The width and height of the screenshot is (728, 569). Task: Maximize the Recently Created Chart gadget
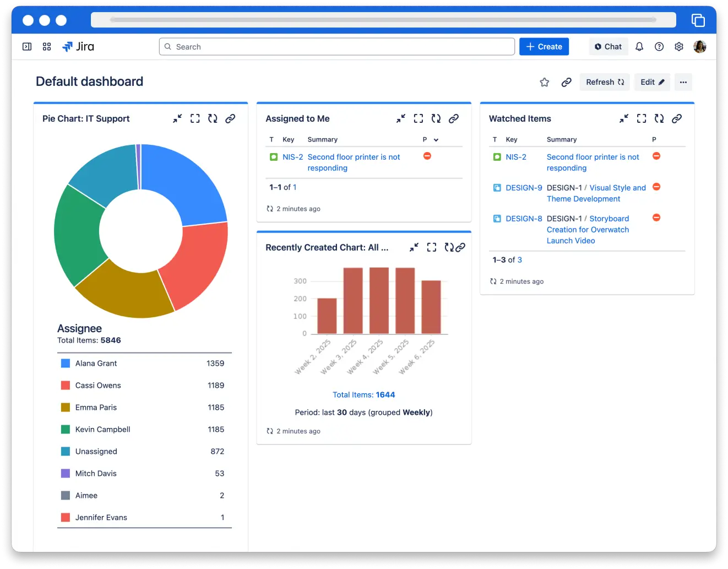pyautogui.click(x=432, y=247)
